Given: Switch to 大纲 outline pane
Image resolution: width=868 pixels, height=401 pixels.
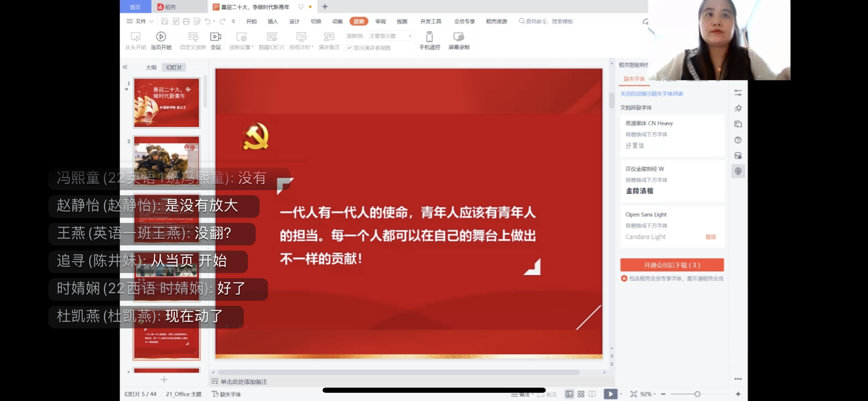Looking at the screenshot, I should coord(151,68).
